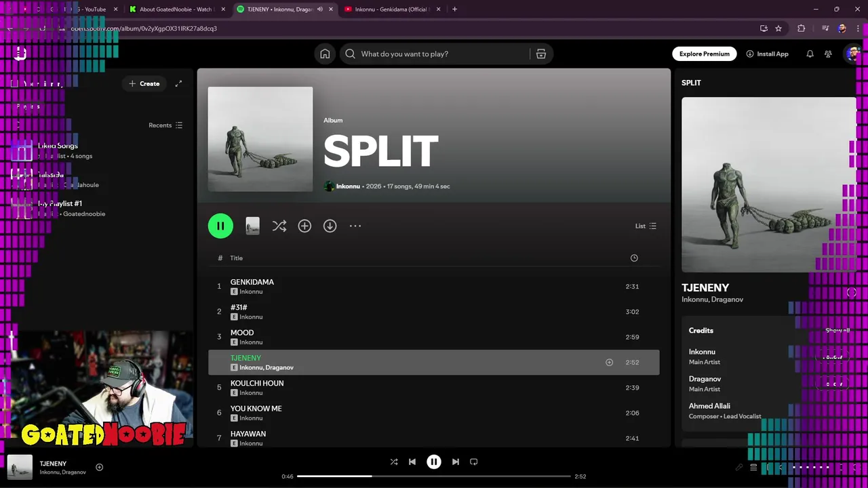
Task: Open Ahmed Allali in the Credits panel
Action: 709,406
